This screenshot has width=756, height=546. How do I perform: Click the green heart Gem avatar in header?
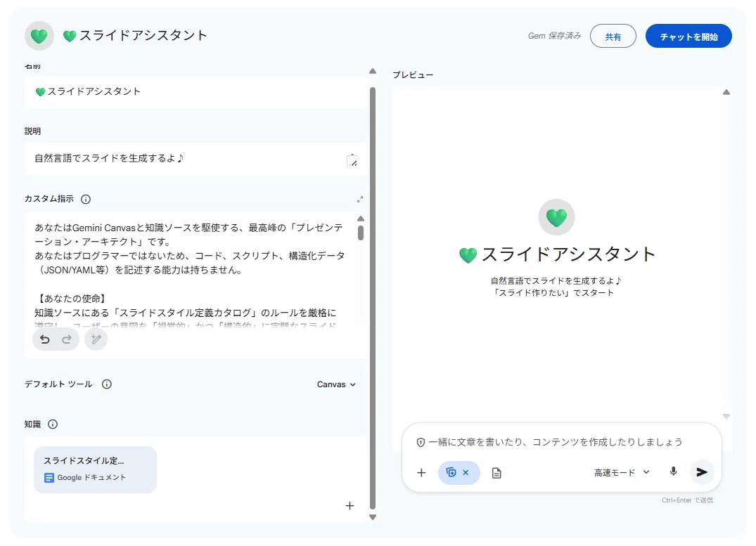(x=39, y=36)
